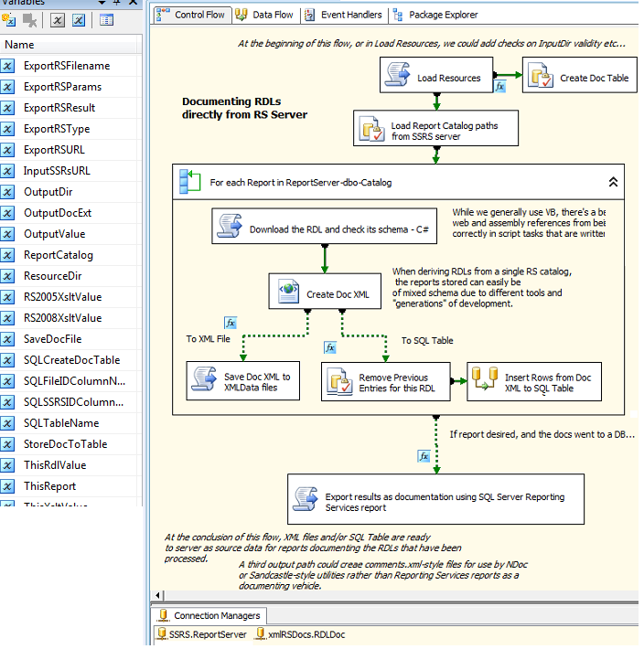Select Load Report Catalog paths task
The image size is (644, 649).
[x=435, y=128]
